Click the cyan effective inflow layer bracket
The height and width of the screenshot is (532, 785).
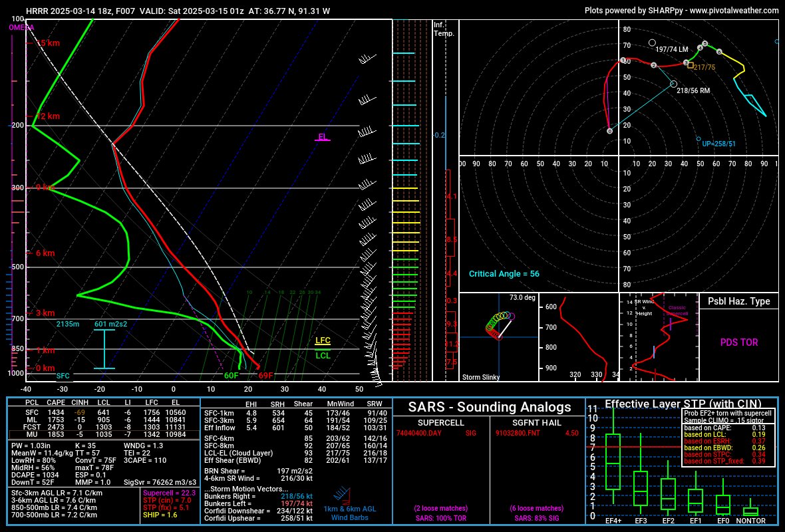tap(104, 349)
